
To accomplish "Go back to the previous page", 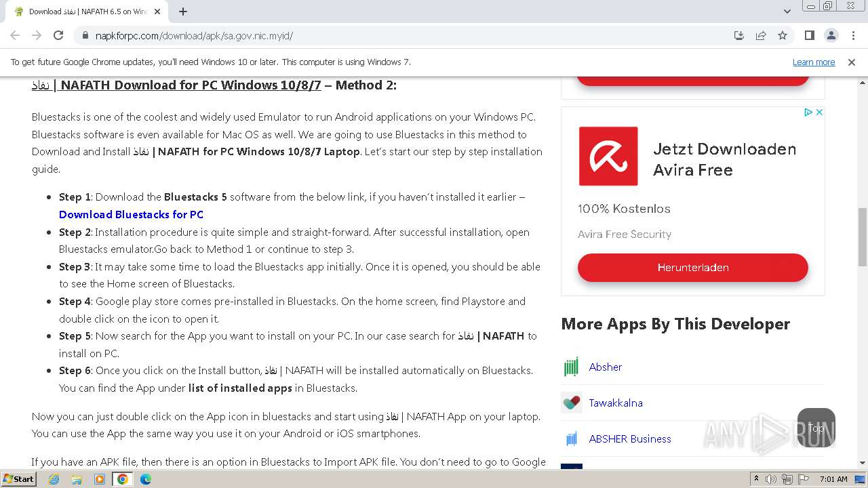I will (15, 35).
